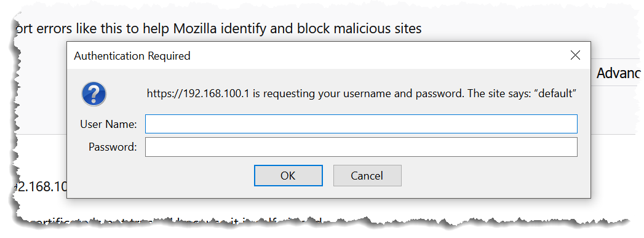Select the User Name label

click(108, 124)
